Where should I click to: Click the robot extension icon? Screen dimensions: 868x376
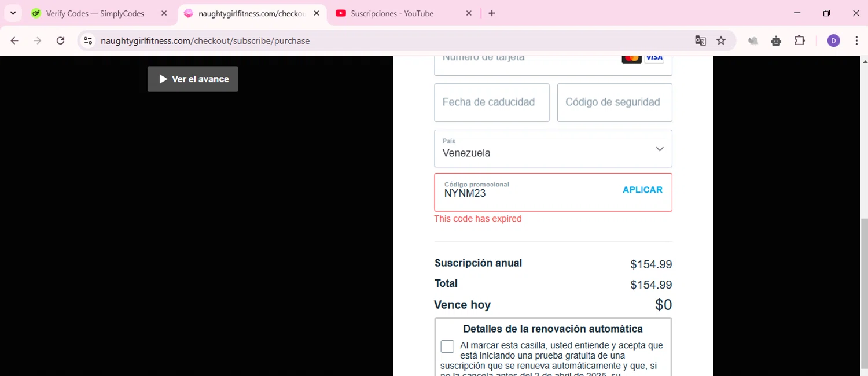click(776, 40)
